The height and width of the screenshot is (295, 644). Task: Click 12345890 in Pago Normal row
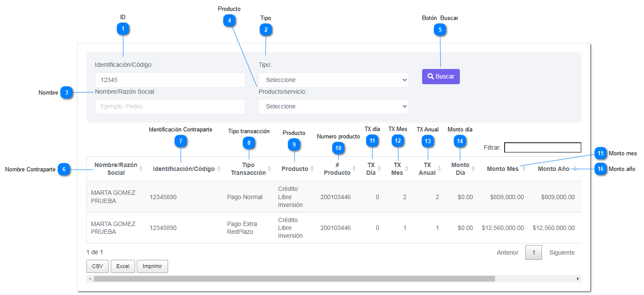point(163,197)
